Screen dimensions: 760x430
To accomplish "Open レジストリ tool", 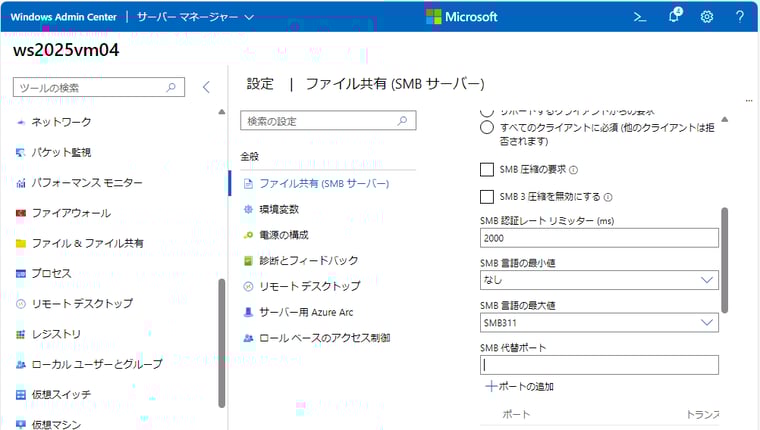I will [56, 334].
